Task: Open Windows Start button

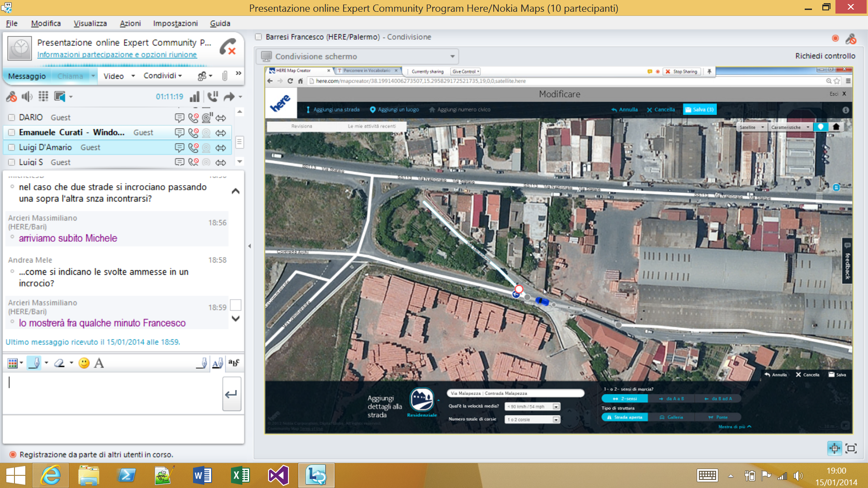Action: (15, 475)
